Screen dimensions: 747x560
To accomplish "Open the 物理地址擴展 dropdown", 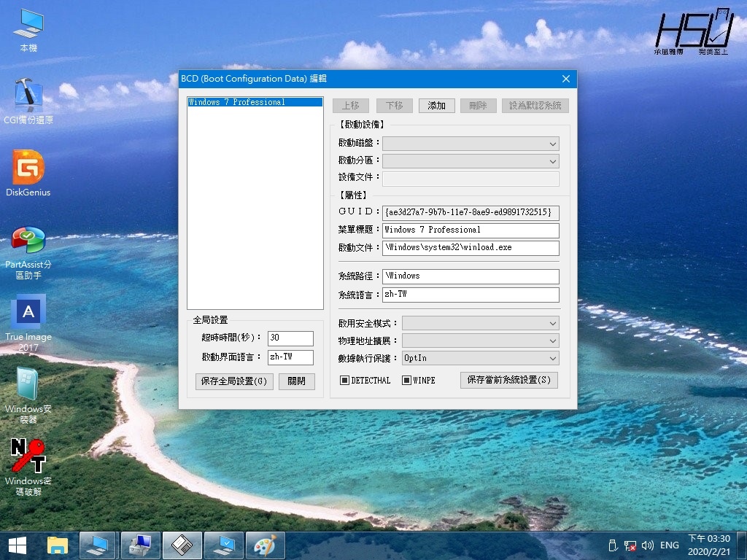I will (480, 341).
